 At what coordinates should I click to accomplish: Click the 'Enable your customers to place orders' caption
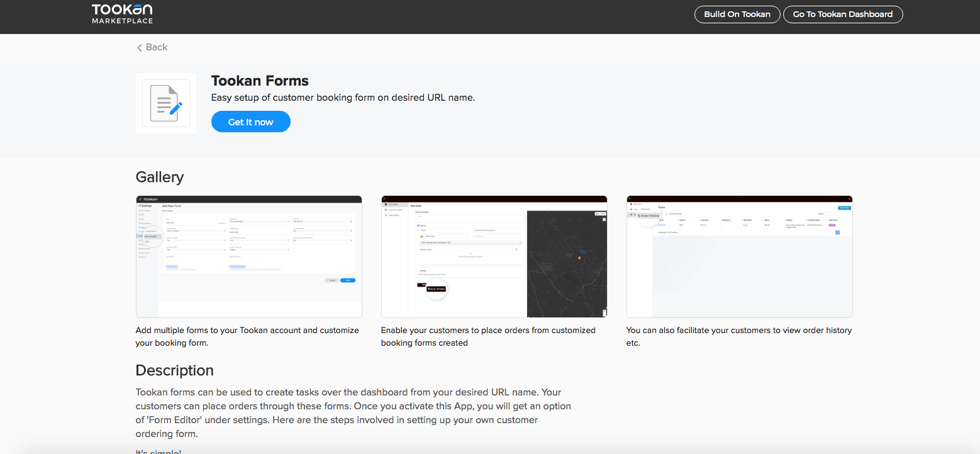pos(488,337)
